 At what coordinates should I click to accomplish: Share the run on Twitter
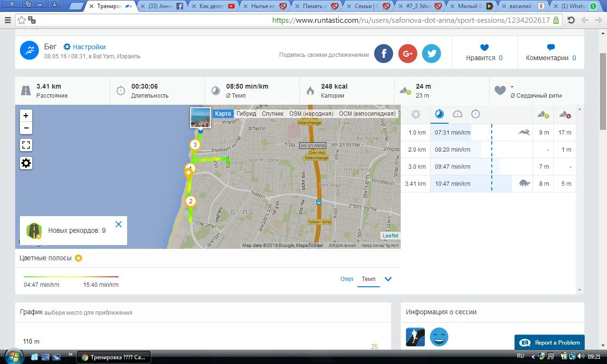coord(432,54)
